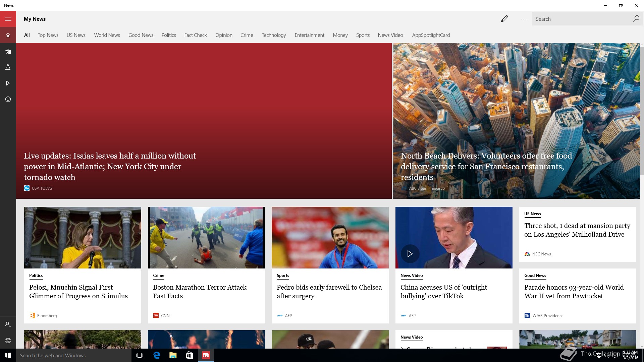Click the NBC News source label
644x362 pixels.
pos(541,254)
